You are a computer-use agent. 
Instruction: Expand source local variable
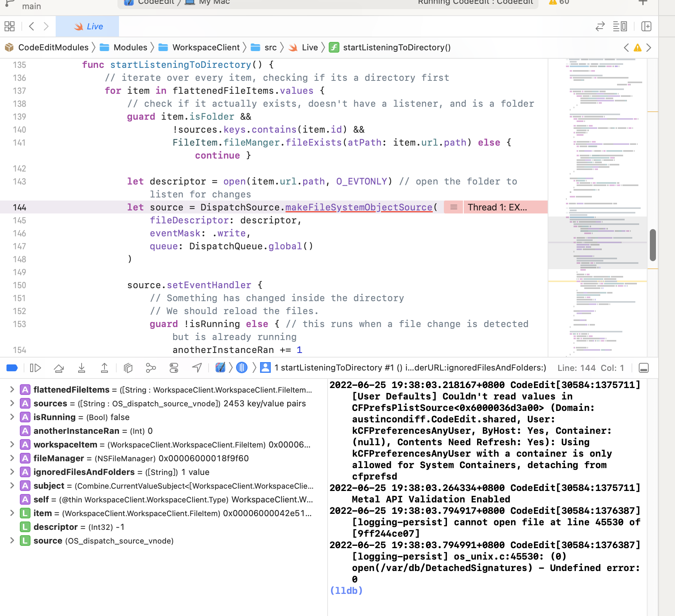click(12, 540)
